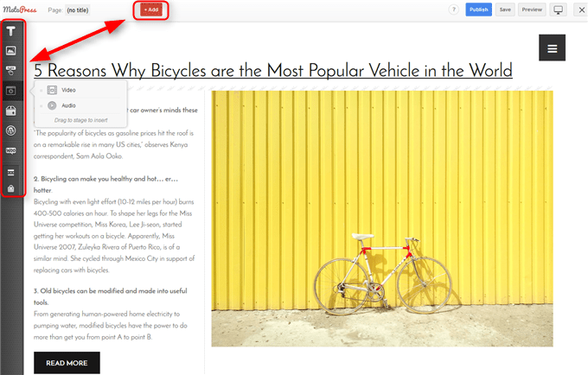Open the WooCommerce widgets group icon

tap(11, 150)
